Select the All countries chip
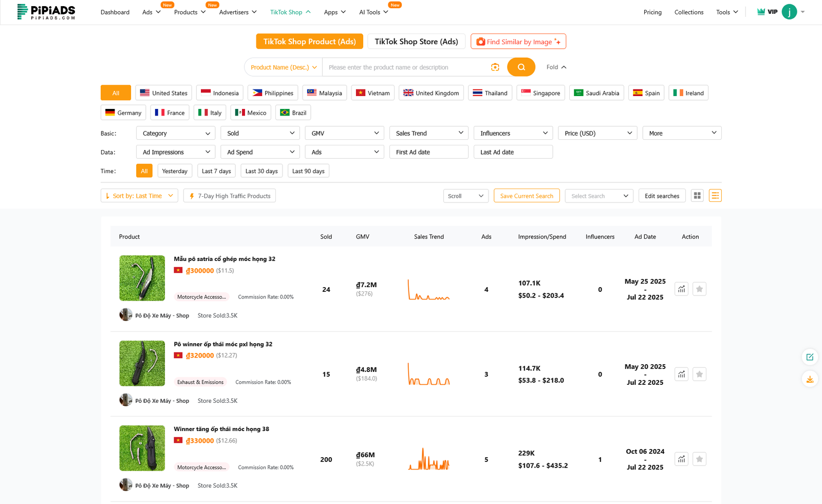This screenshot has height=504, width=822. pos(116,93)
